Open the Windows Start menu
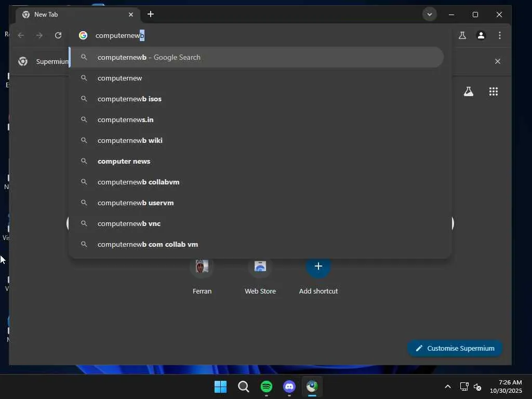Screen dimensions: 532x399 [x=220, y=387]
